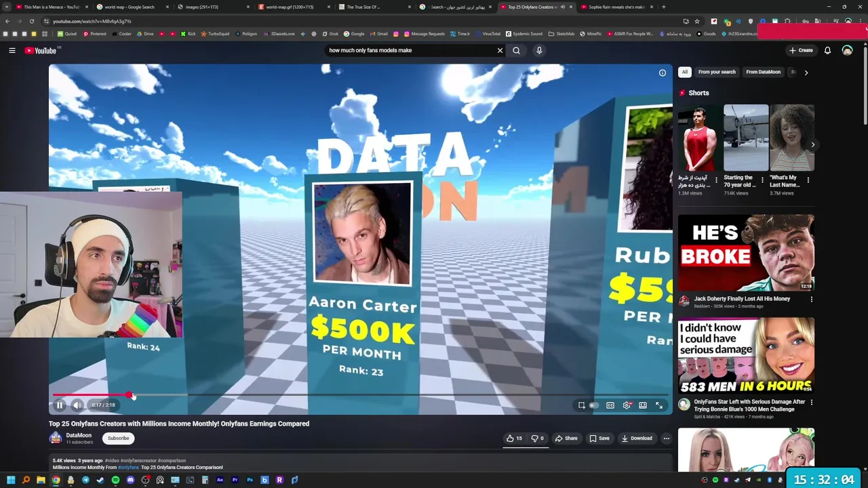The height and width of the screenshot is (488, 868).
Task: Mute the video player volume
Action: [77, 405]
